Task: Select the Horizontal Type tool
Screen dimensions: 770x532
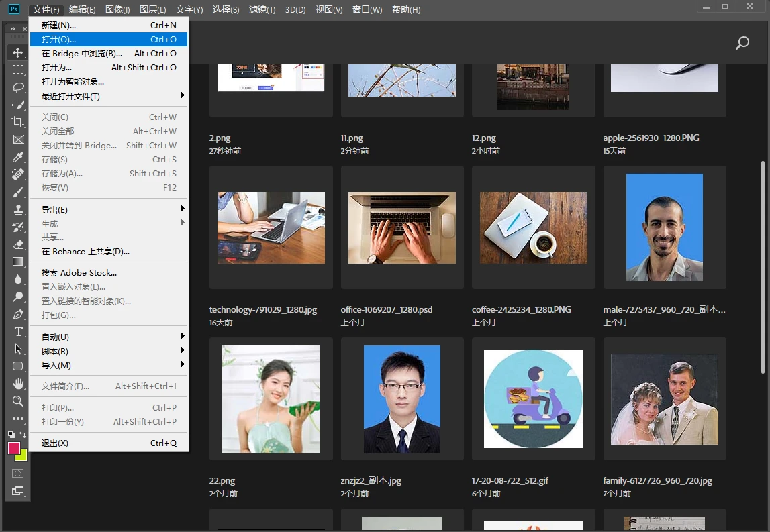Action: 18,332
